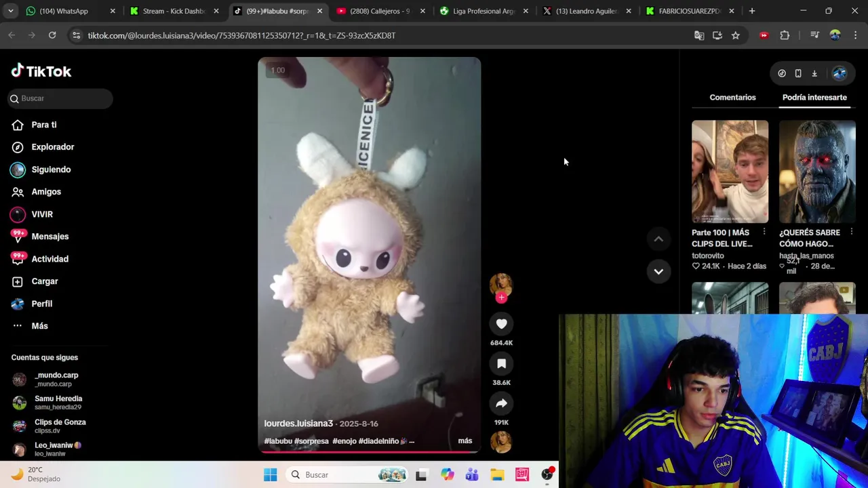Click the TikTok logo

click(x=41, y=71)
